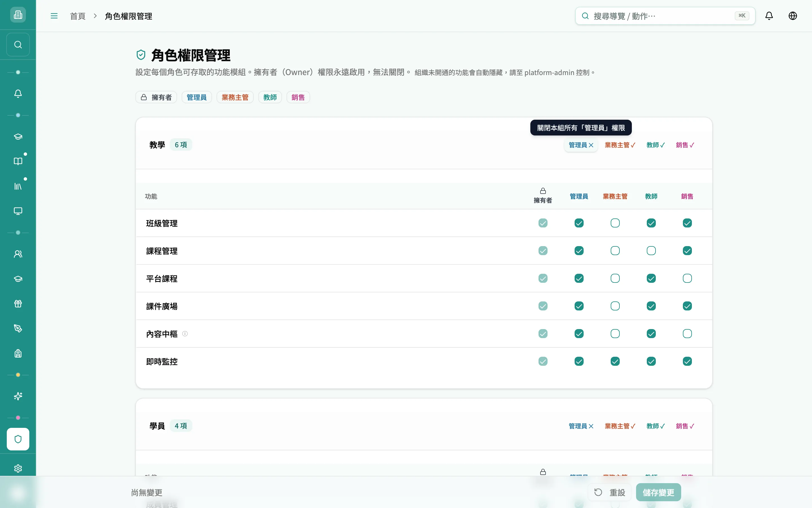812x508 pixels.
Task: Toggle all 銷售 permissions in 教學 group
Action: (x=685, y=145)
